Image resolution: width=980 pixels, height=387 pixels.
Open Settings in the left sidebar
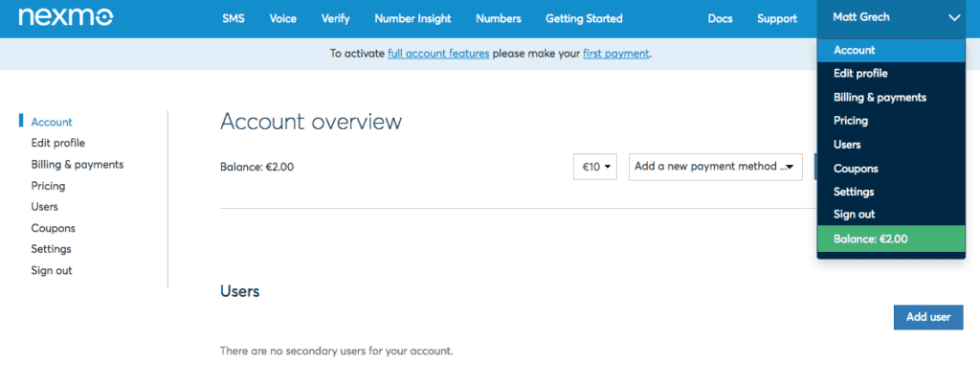(52, 249)
